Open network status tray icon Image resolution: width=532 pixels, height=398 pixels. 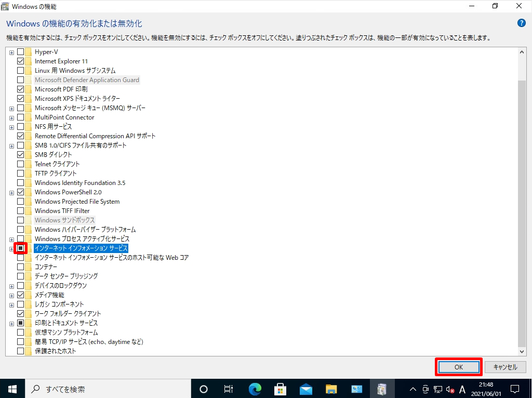click(438, 389)
